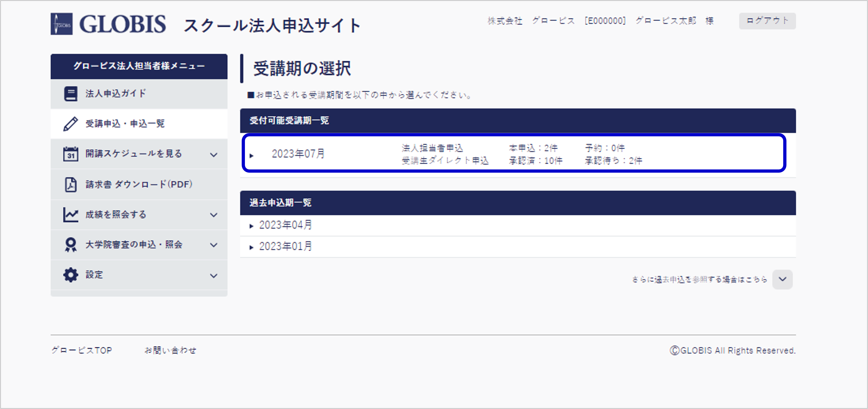Click the calendar icon for 開講スケジュールを見る
This screenshot has width=868, height=409.
71,154
